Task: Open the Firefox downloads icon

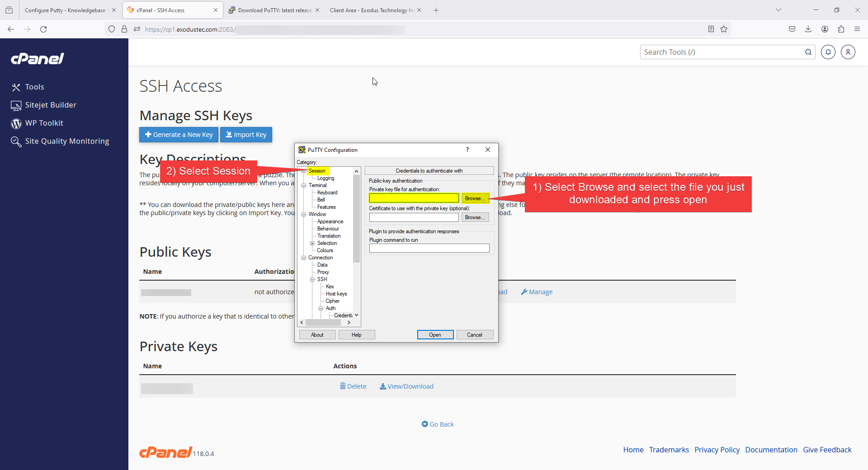Action: point(808,29)
